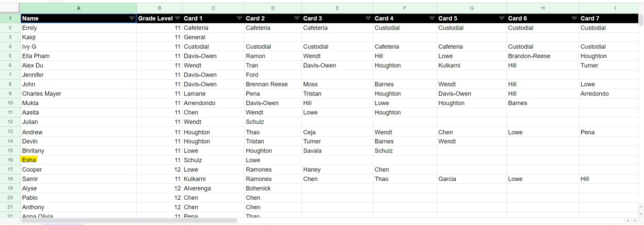Screen dimensions: 644x225
Task: Open the Name column filter
Action: [x=132, y=19]
